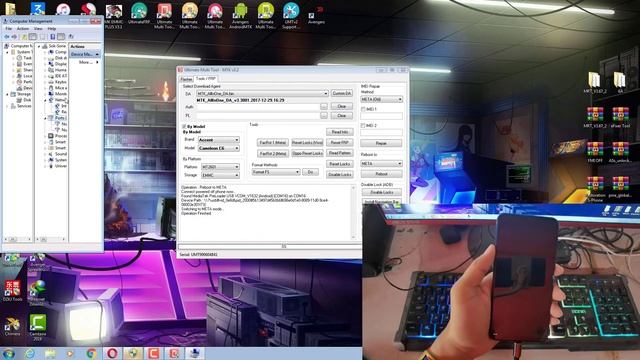Viewport: 640px width, 360px height.
Task: Open the EMMC PLUS desktop shortcut
Action: pyautogui.click(x=113, y=16)
